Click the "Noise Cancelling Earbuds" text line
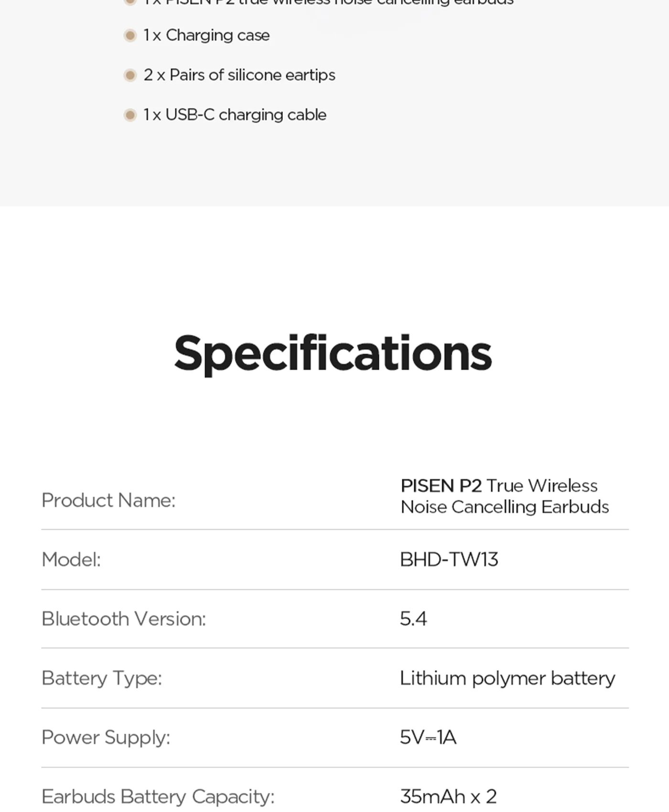The image size is (669, 812). pyautogui.click(x=505, y=507)
